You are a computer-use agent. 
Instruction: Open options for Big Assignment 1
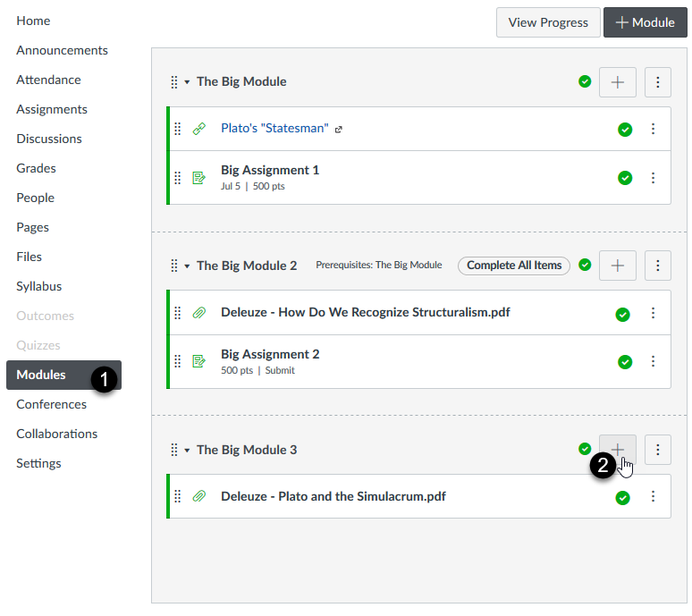tap(654, 178)
